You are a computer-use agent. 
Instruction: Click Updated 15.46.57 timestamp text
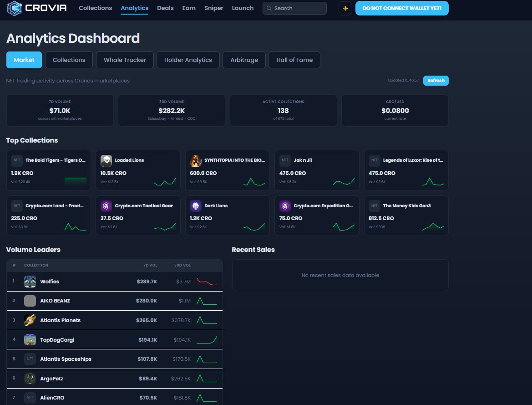coord(403,81)
